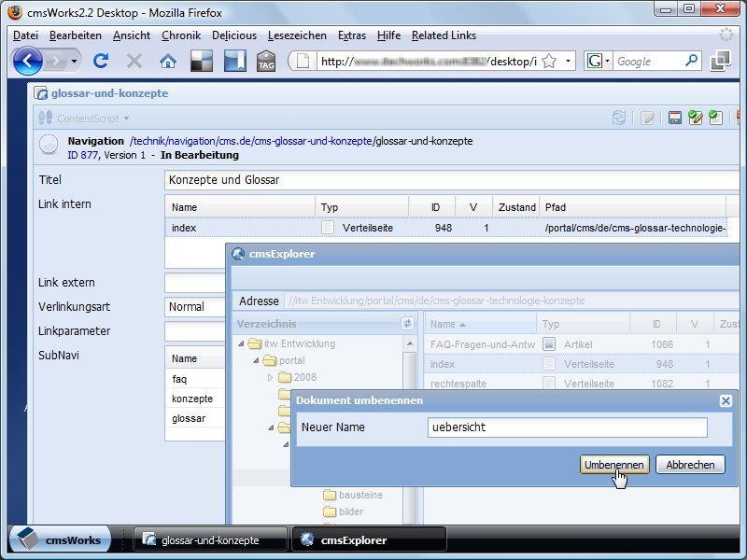Collapse the itw Entwicklung tree node

(241, 343)
